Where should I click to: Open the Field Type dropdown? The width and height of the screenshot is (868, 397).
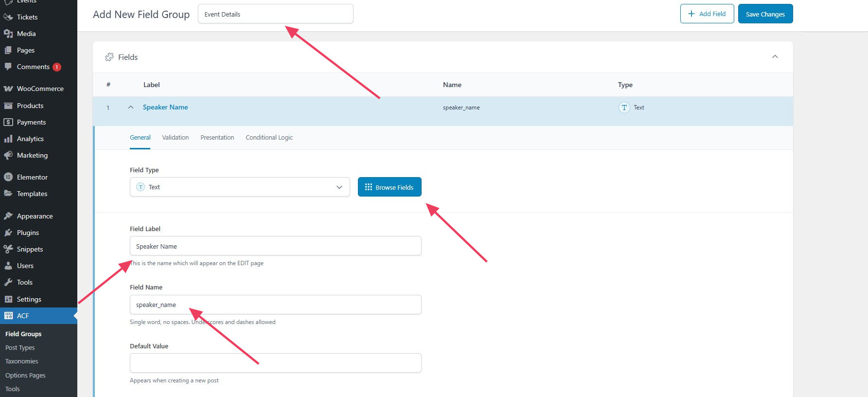click(240, 187)
